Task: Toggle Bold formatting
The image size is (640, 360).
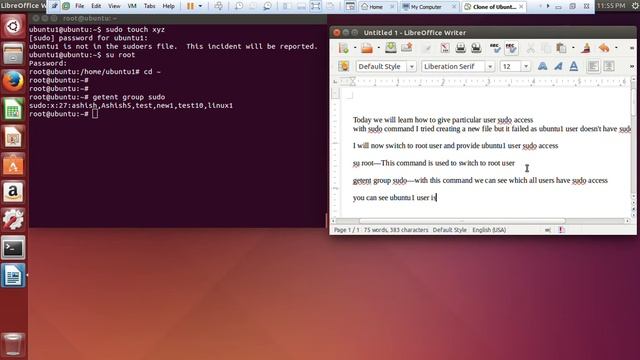Action: (542, 66)
